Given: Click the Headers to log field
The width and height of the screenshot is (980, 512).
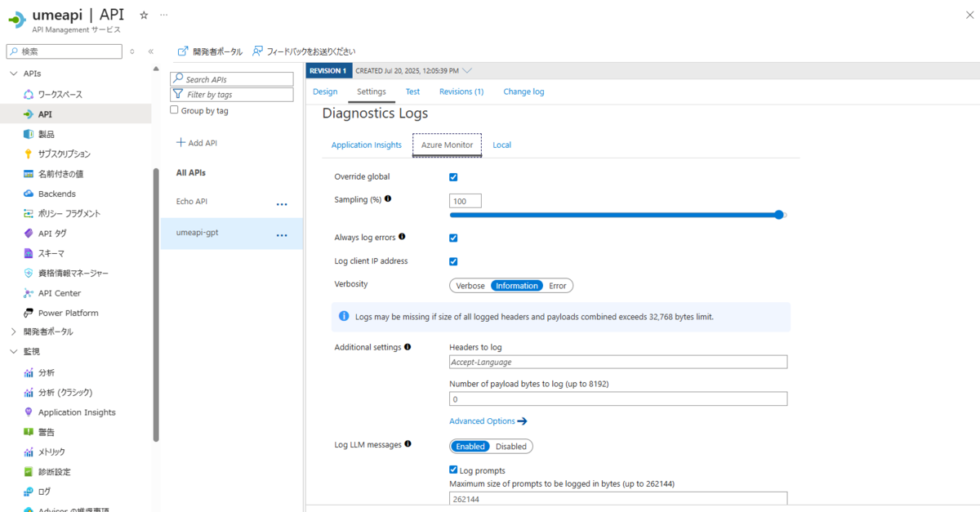Looking at the screenshot, I should 618,362.
